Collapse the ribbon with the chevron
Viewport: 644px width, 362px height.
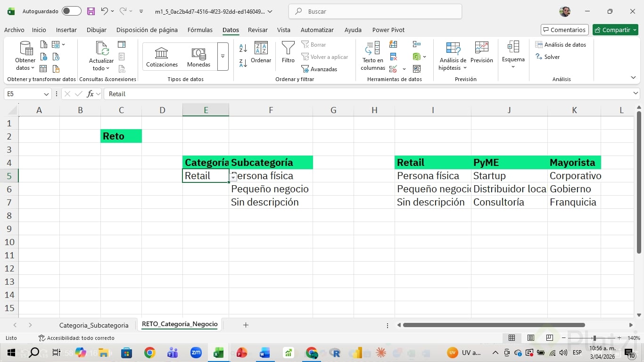coord(633,77)
